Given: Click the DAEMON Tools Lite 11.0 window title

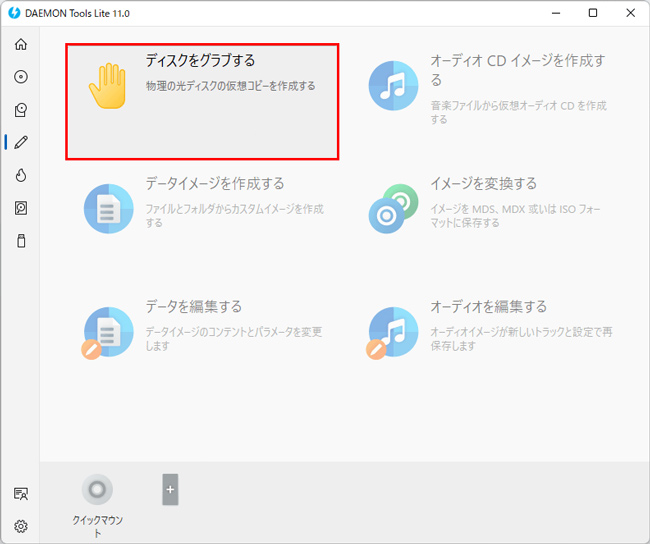Looking at the screenshot, I should coord(77,13).
